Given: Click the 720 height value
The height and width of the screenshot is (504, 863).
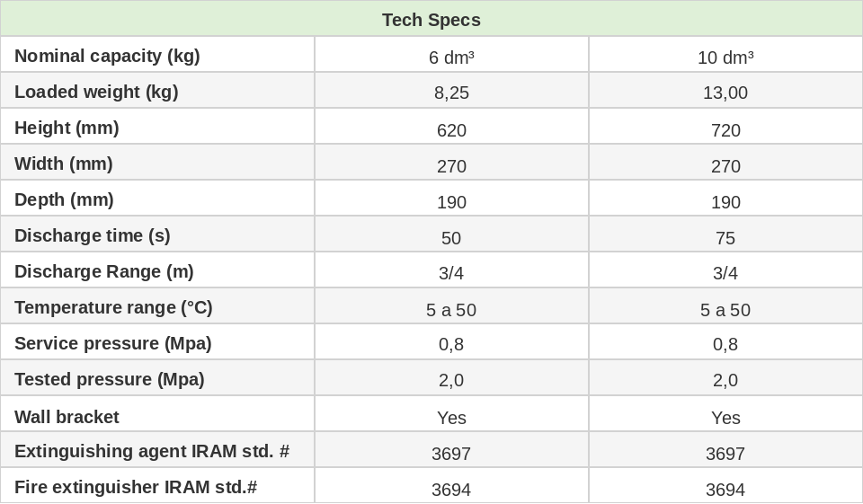Looking at the screenshot, I should coord(725,130).
